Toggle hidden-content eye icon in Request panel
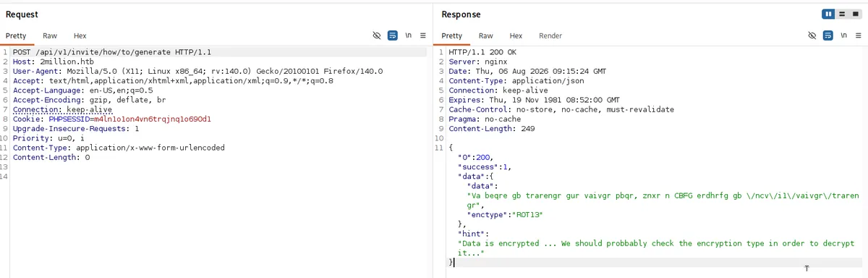This screenshot has height=278, width=868. (x=376, y=35)
